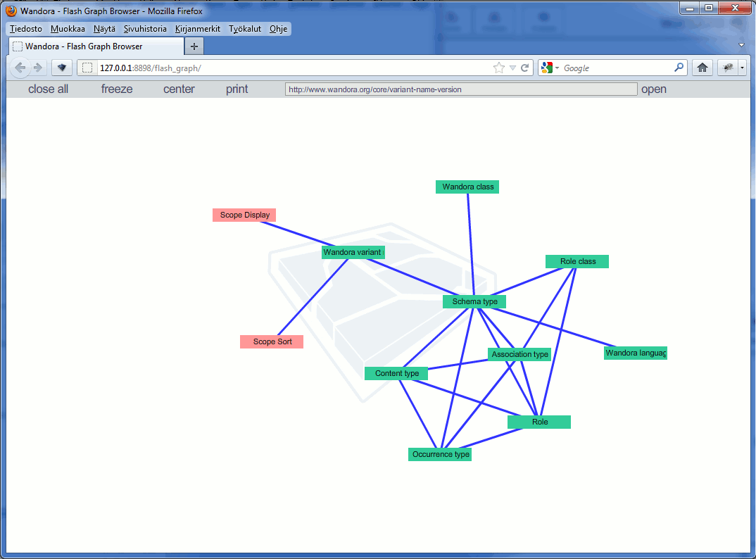
Task: Click the site identity icon in the address bar
Action: (x=87, y=68)
